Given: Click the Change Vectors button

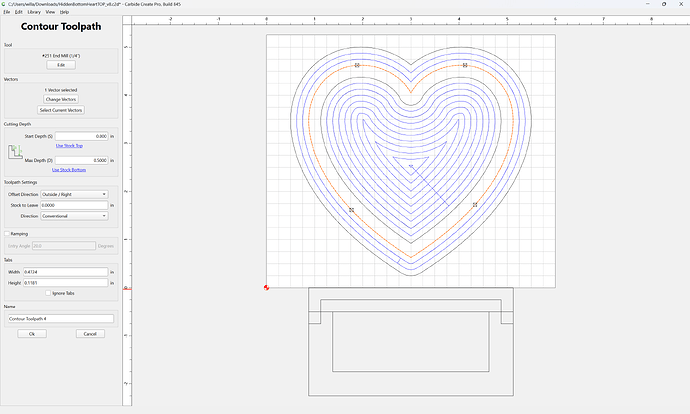Looking at the screenshot, I should [61, 99].
